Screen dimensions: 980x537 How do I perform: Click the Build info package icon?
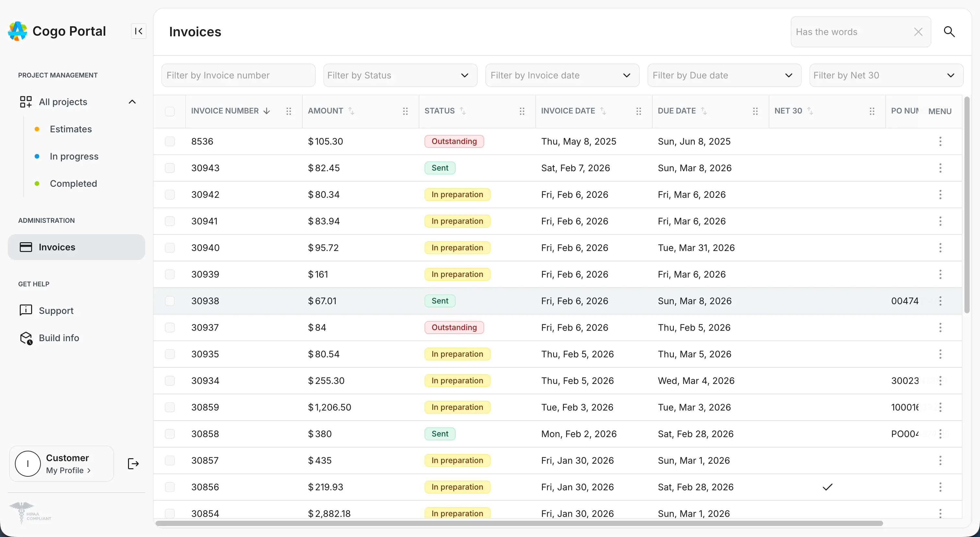click(26, 338)
